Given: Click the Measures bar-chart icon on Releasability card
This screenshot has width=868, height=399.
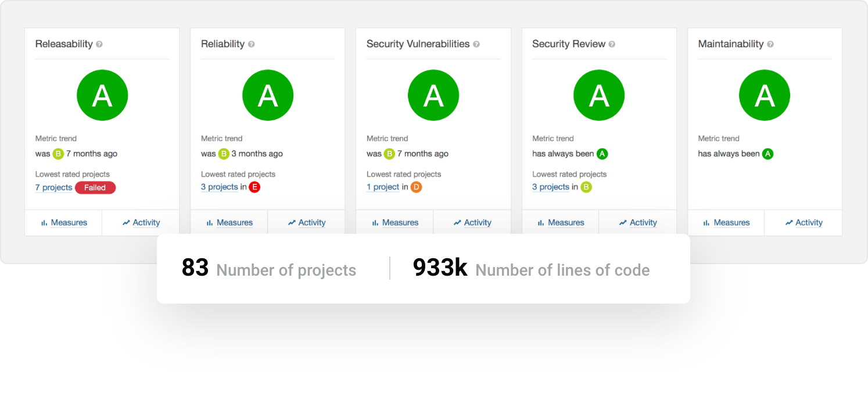Looking at the screenshot, I should click(44, 223).
